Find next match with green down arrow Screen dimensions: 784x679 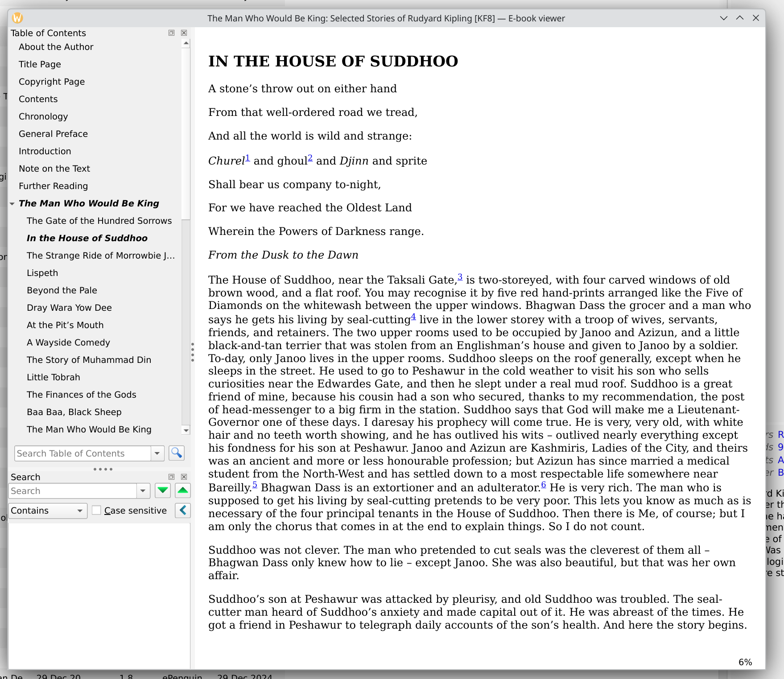point(163,490)
